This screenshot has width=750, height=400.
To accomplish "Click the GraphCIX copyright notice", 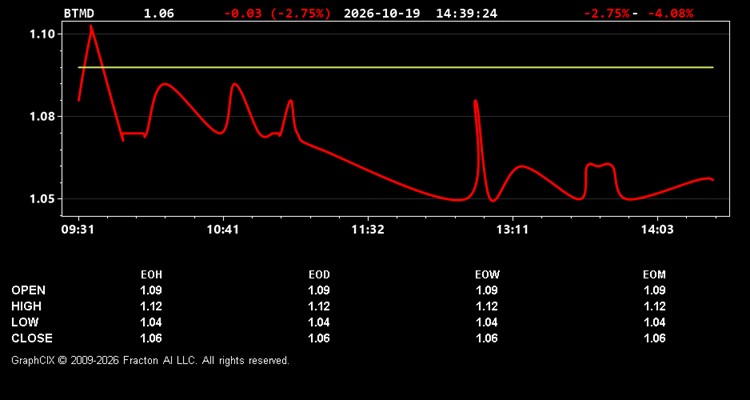I will (x=150, y=360).
